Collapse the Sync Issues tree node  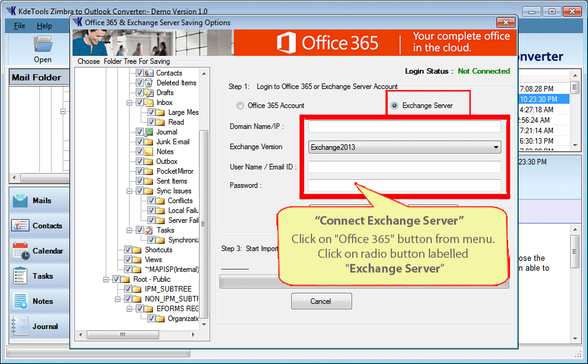[129, 191]
